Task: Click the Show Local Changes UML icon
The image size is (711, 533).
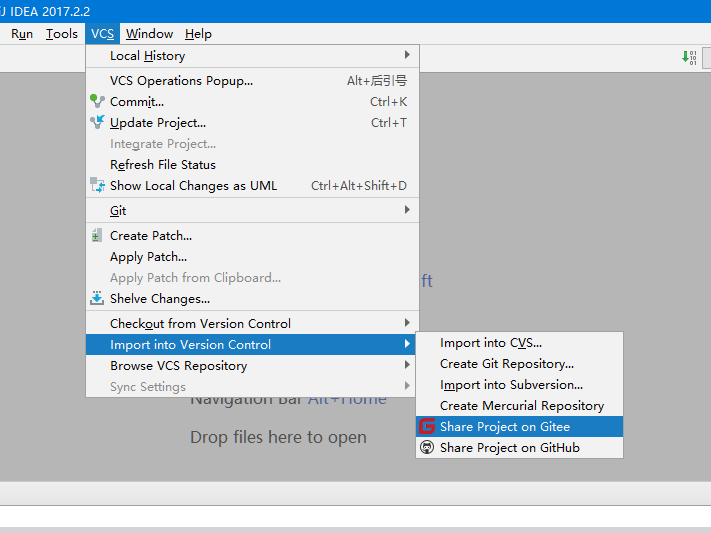Action: click(x=97, y=185)
